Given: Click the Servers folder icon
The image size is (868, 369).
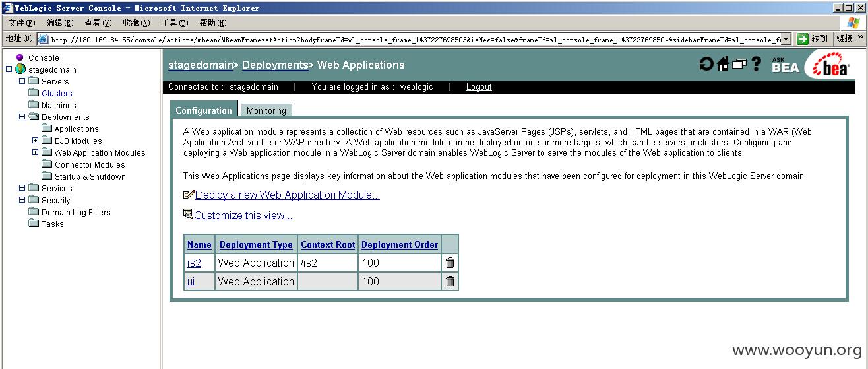Looking at the screenshot, I should point(34,81).
